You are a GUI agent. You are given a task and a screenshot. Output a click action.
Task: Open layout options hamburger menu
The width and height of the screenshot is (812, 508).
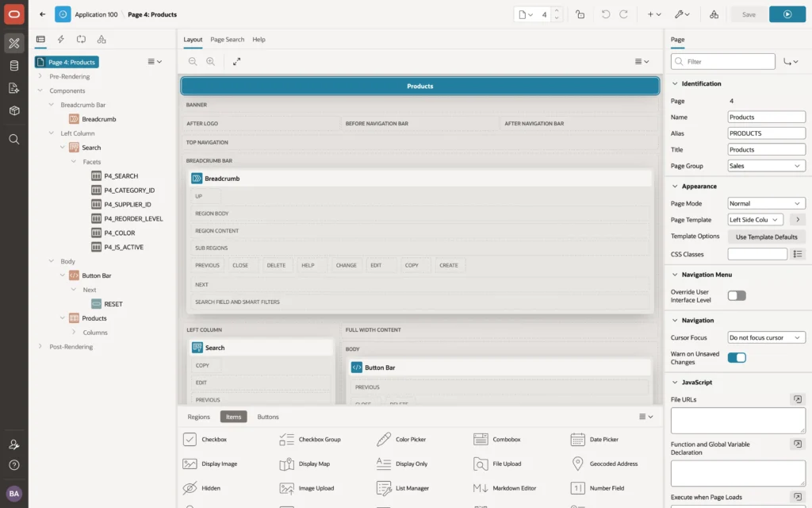pyautogui.click(x=642, y=61)
